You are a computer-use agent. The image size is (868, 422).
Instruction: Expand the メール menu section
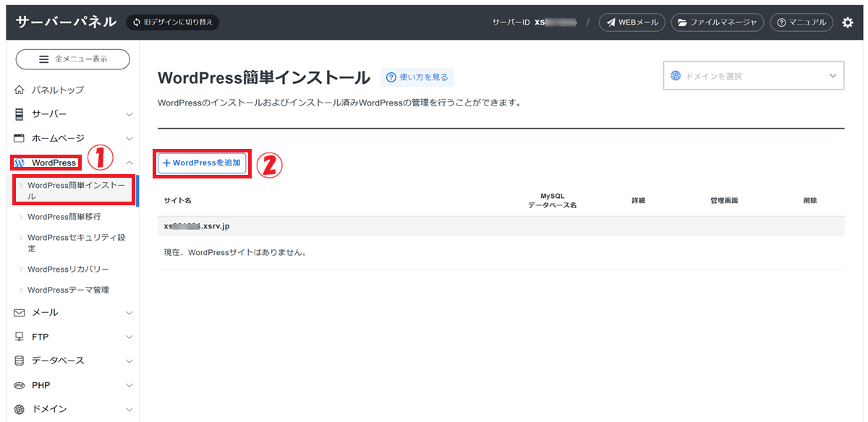(x=72, y=313)
